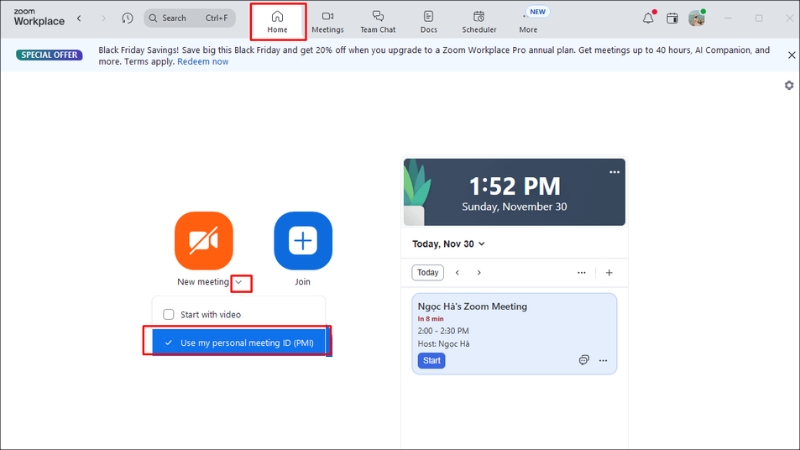Click the add calendar event plus icon
The width and height of the screenshot is (800, 450).
coord(609,272)
